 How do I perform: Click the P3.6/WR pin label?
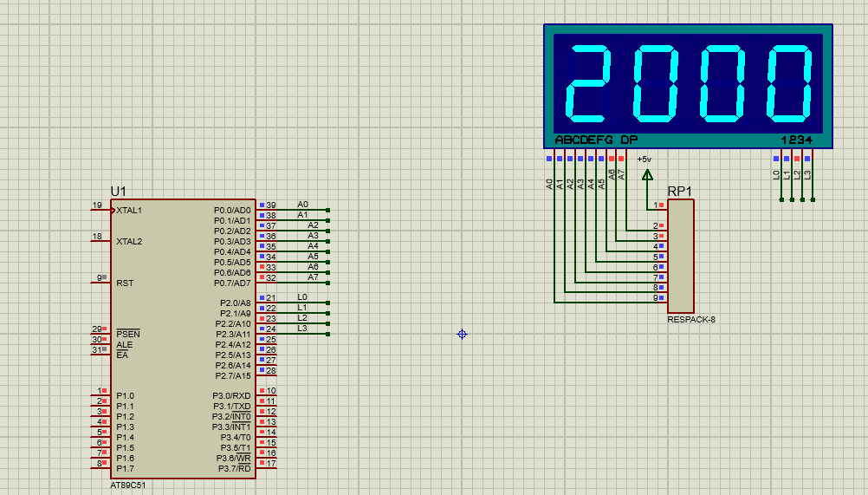pyautogui.click(x=234, y=458)
